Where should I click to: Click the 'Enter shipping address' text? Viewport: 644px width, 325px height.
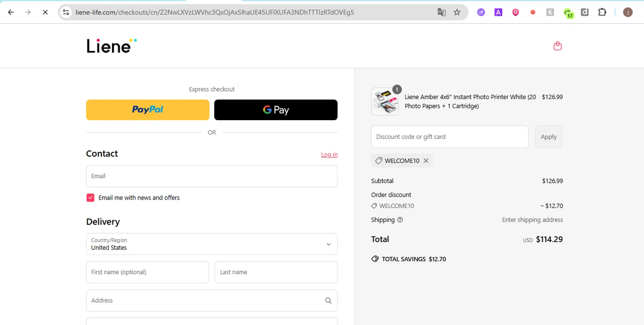tap(532, 220)
